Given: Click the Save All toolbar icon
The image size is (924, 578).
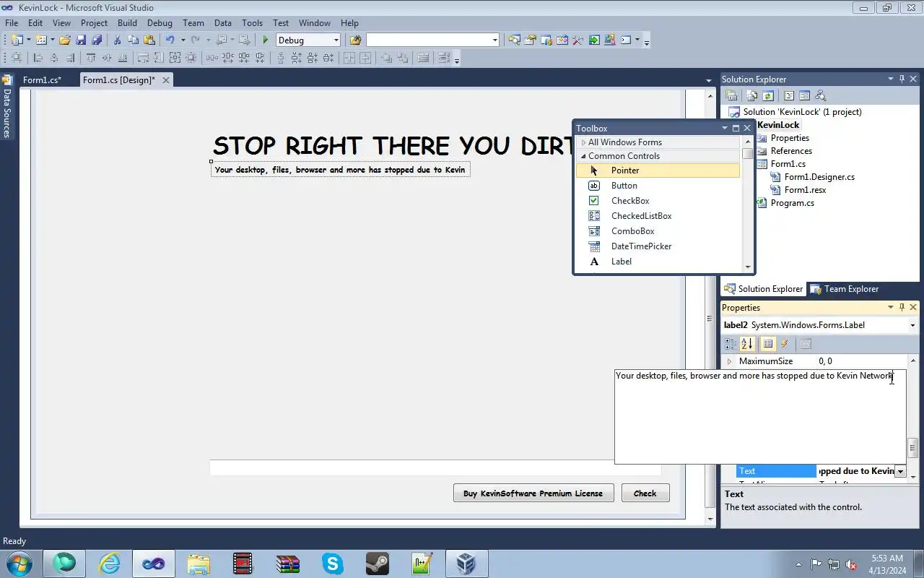Looking at the screenshot, I should tap(97, 40).
